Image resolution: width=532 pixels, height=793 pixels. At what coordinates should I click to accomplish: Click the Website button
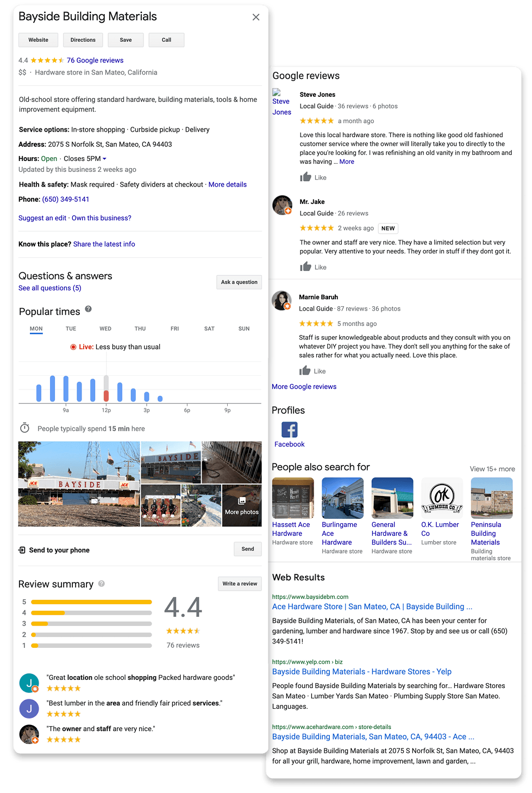[39, 40]
